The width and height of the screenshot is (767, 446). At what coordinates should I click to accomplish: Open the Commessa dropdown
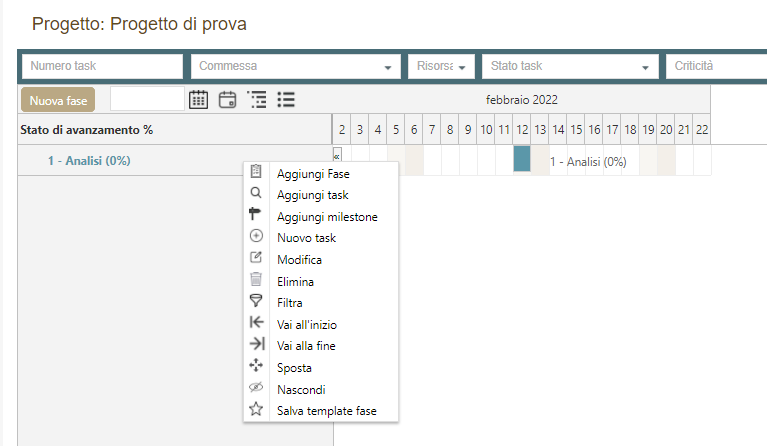click(x=296, y=66)
